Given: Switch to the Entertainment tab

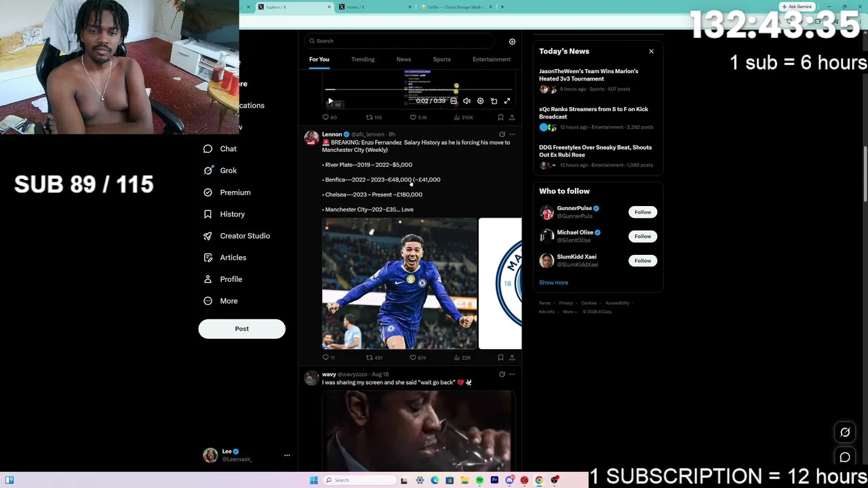Looking at the screenshot, I should coord(492,59).
